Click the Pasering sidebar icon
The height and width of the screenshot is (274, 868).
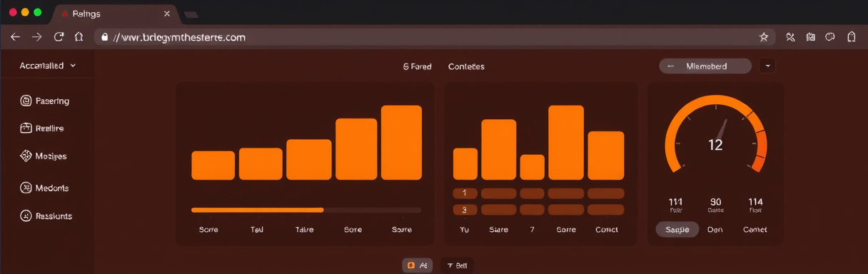point(26,101)
